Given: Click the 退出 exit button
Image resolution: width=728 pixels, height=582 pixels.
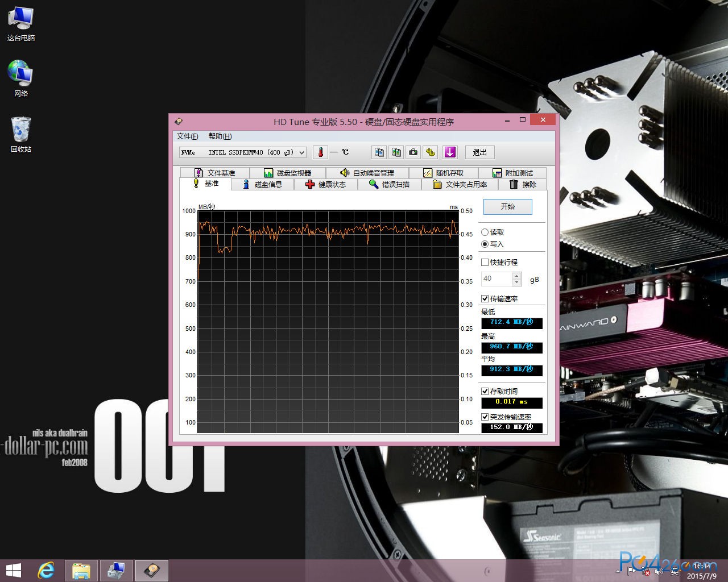Looking at the screenshot, I should coord(480,152).
